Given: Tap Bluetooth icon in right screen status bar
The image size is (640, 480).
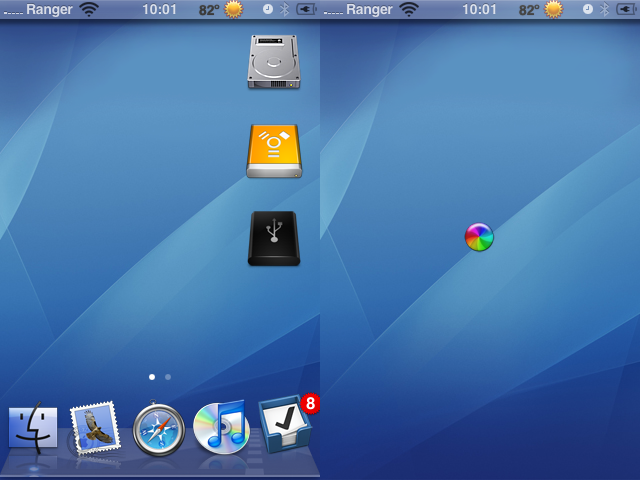Looking at the screenshot, I should click(604, 9).
